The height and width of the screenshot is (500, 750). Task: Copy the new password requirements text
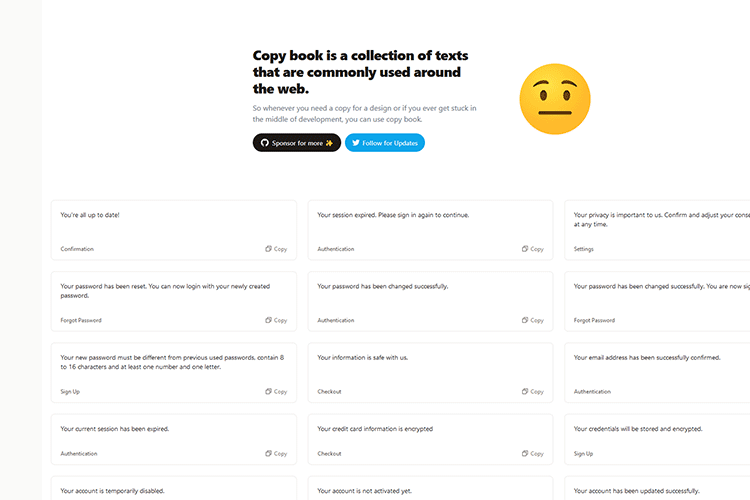(276, 392)
